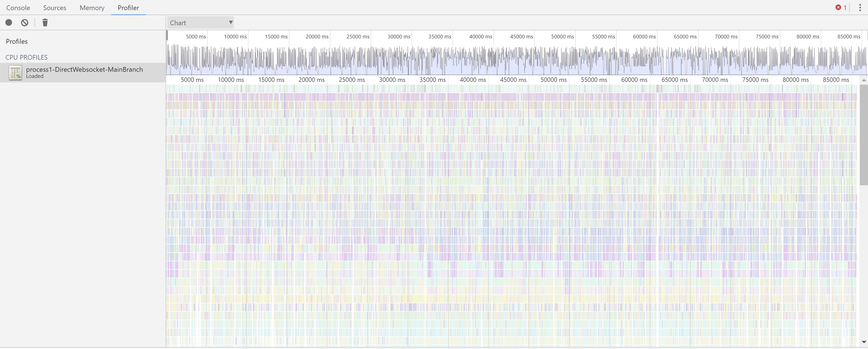Screen dimensions: 868x349
Task: Click flame chart ruler at 60000 ms
Action: tap(634, 80)
